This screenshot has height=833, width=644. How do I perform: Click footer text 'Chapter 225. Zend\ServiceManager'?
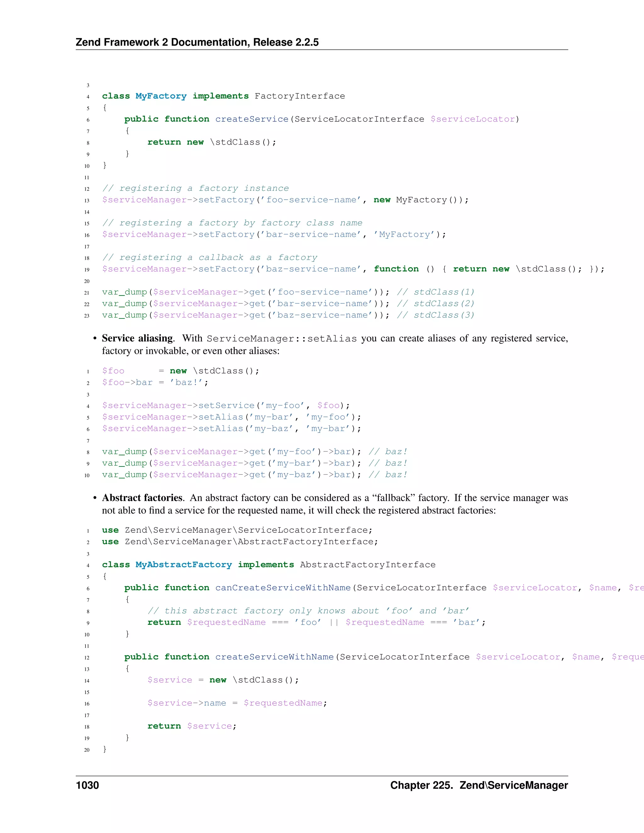(479, 785)
